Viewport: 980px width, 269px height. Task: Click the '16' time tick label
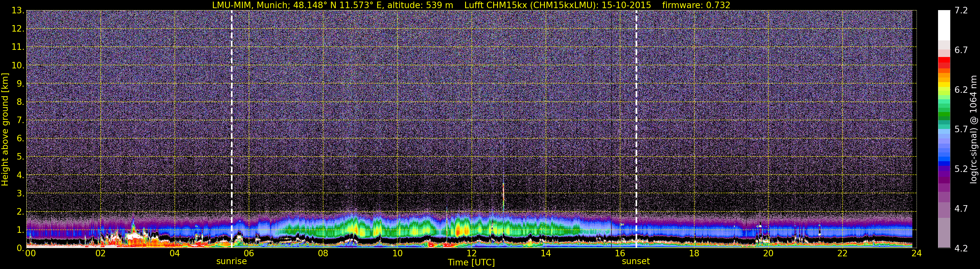(620, 253)
